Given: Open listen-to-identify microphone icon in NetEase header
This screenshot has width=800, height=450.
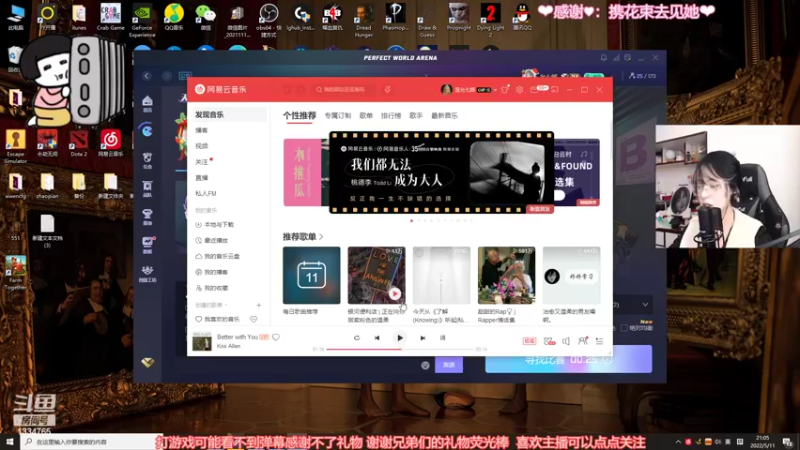Looking at the screenshot, I should (388, 89).
